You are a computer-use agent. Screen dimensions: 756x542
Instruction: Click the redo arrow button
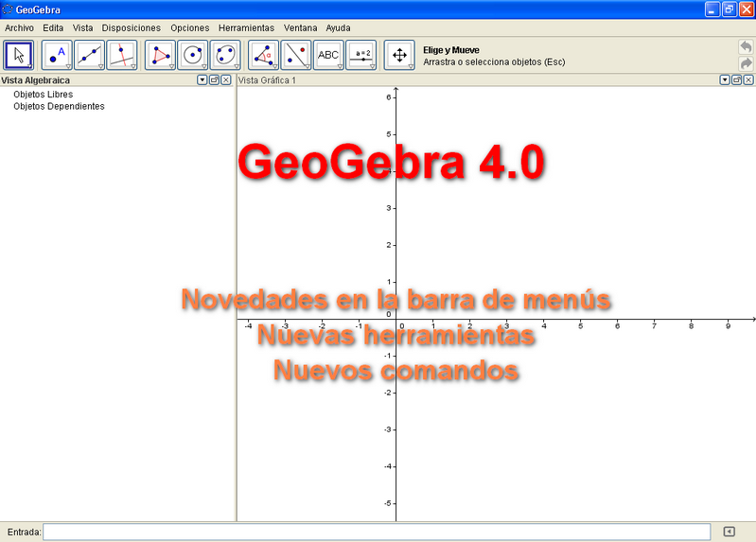pos(746,63)
